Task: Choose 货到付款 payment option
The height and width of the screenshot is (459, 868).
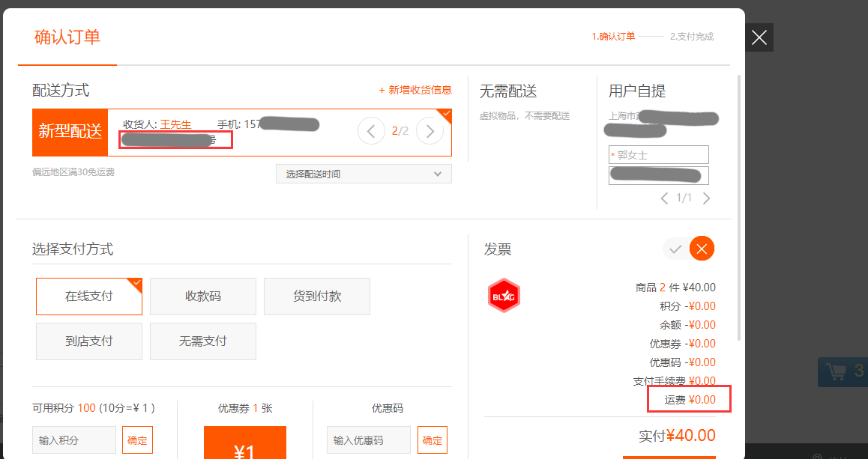Action: [x=317, y=297]
